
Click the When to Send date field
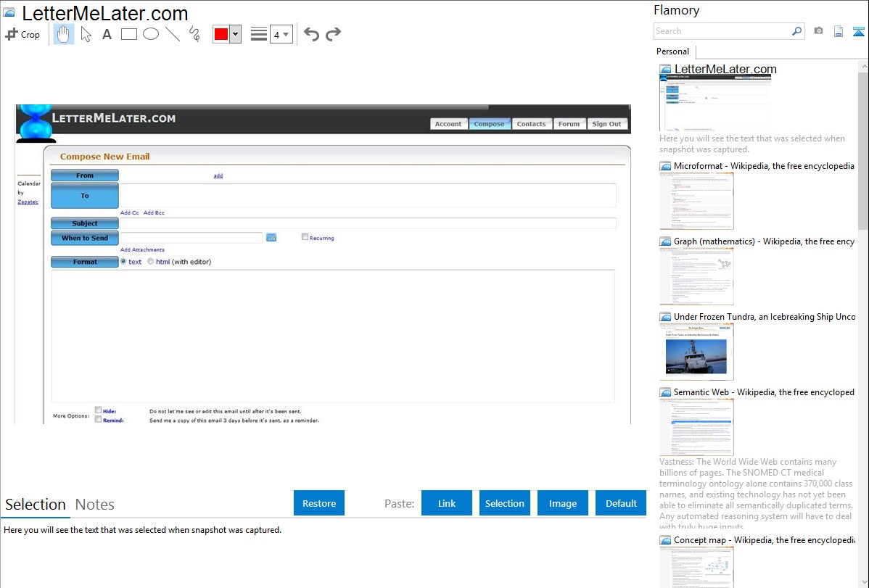191,238
